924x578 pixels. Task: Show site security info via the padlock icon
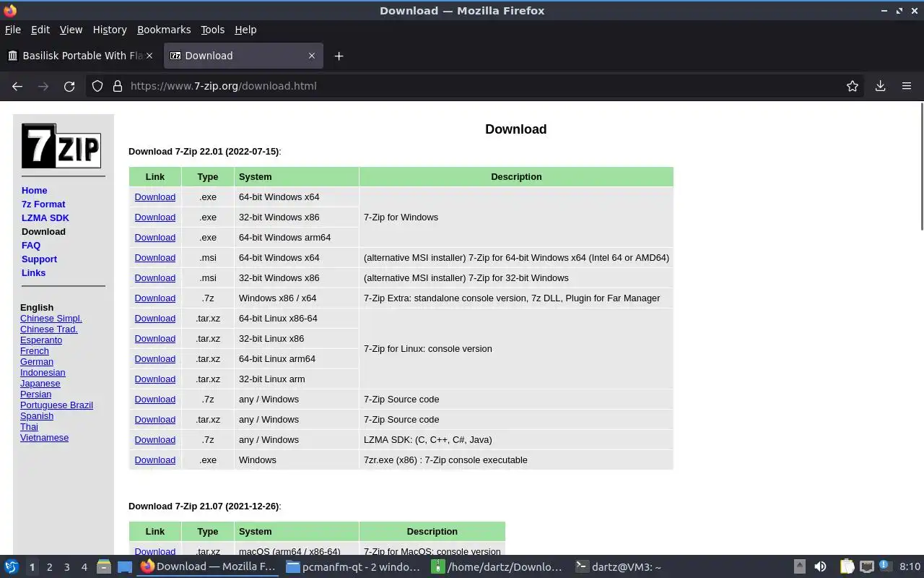[118, 86]
